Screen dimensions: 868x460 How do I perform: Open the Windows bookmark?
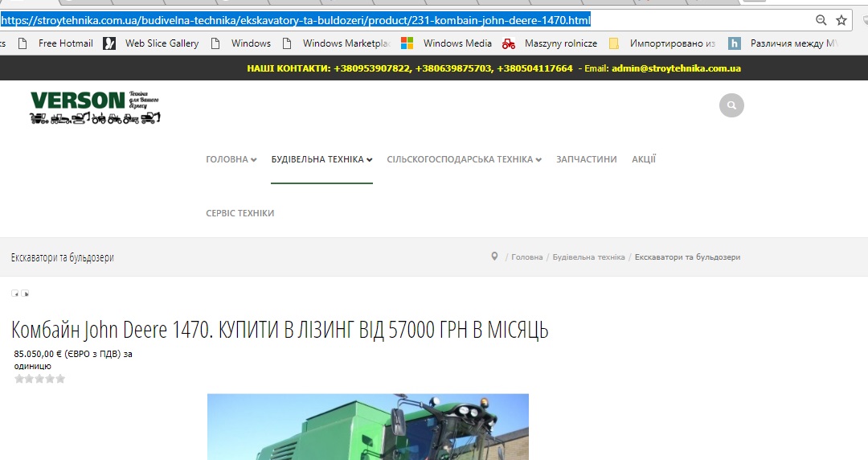(x=251, y=43)
